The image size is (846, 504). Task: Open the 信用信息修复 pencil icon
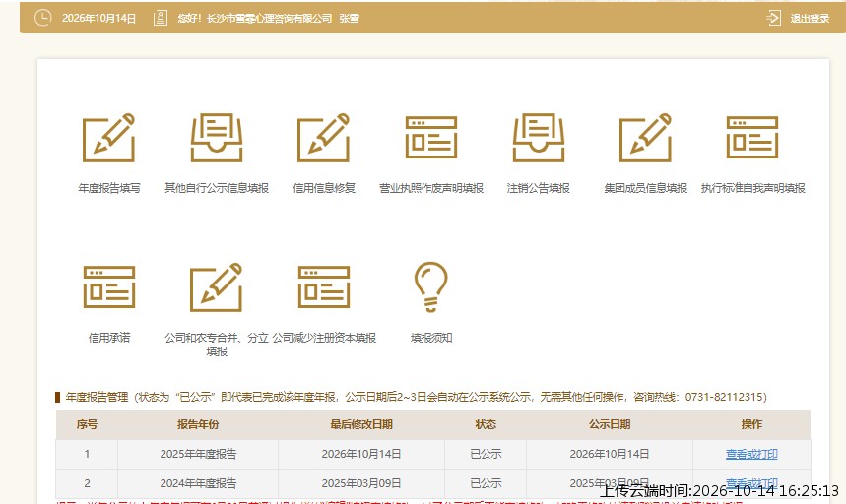(324, 138)
